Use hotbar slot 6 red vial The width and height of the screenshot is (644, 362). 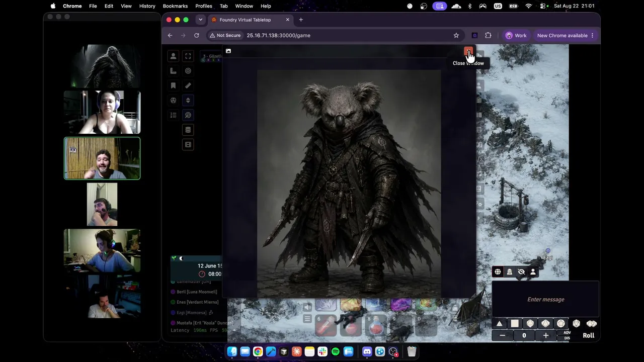tap(326, 325)
